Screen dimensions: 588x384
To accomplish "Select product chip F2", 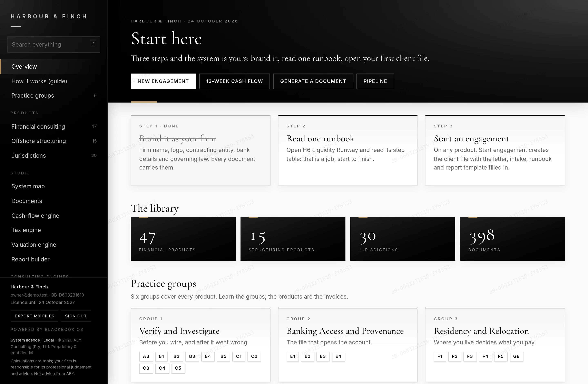I will coord(455,356).
